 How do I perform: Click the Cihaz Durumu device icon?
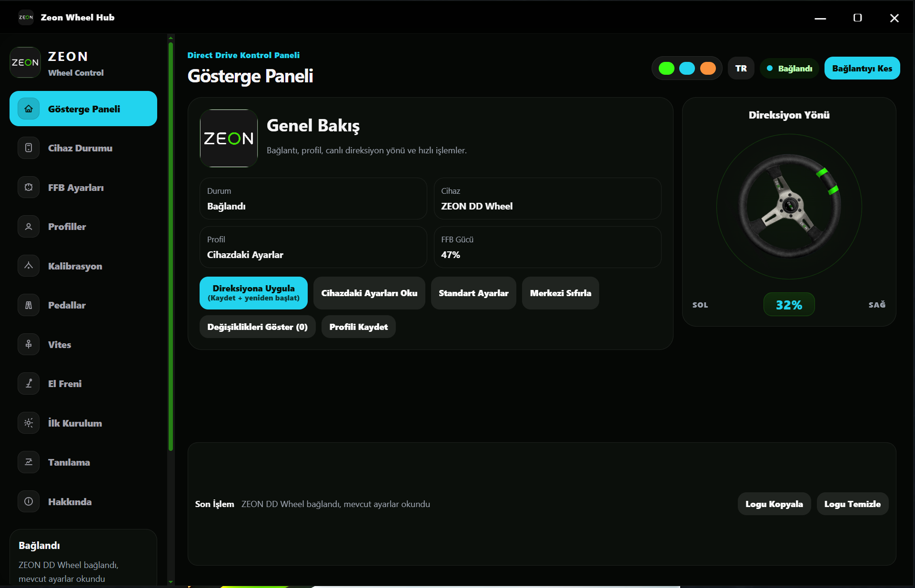coord(29,148)
